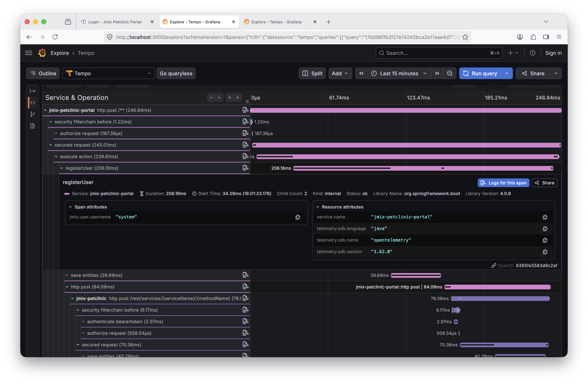
Task: Click the span detail Share button
Action: tap(544, 183)
